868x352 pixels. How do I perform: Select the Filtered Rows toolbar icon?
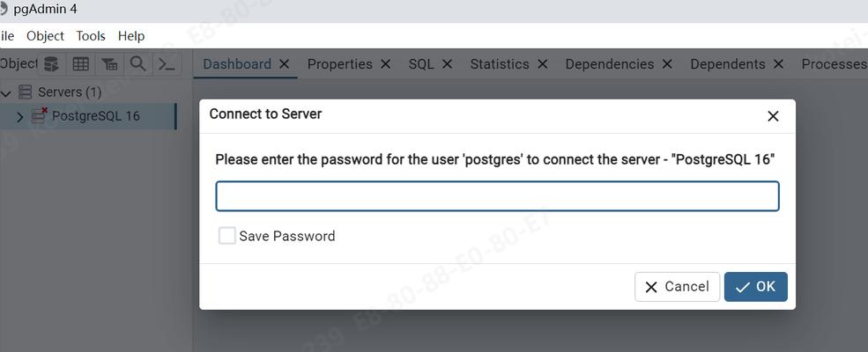[109, 64]
